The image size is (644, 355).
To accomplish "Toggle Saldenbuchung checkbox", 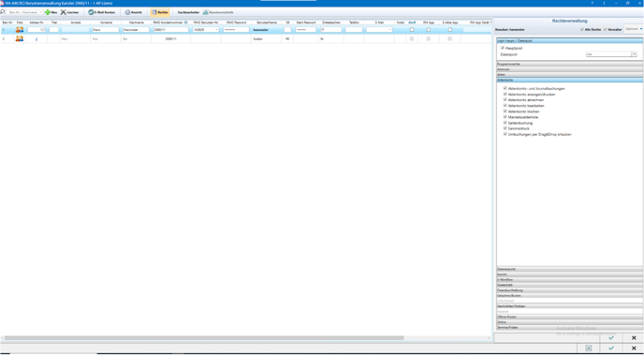I will pos(505,123).
